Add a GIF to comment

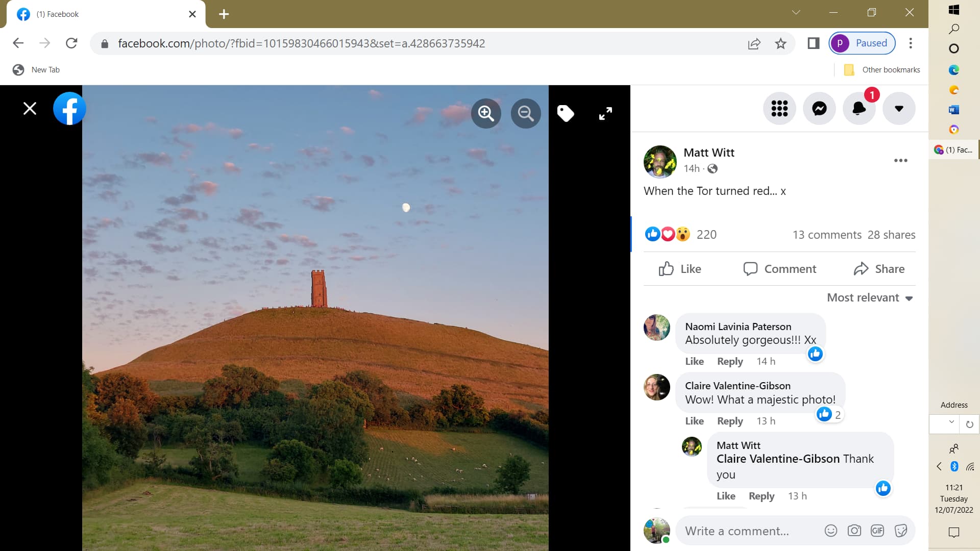click(877, 531)
